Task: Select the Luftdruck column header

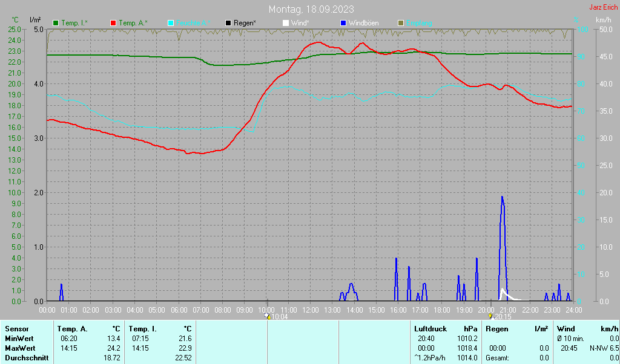Action: [430, 329]
